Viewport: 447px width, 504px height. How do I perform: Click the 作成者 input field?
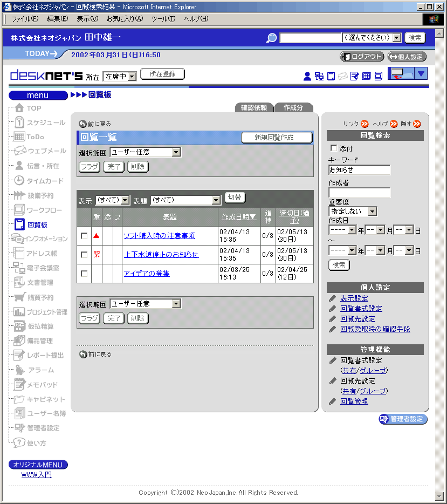(359, 193)
